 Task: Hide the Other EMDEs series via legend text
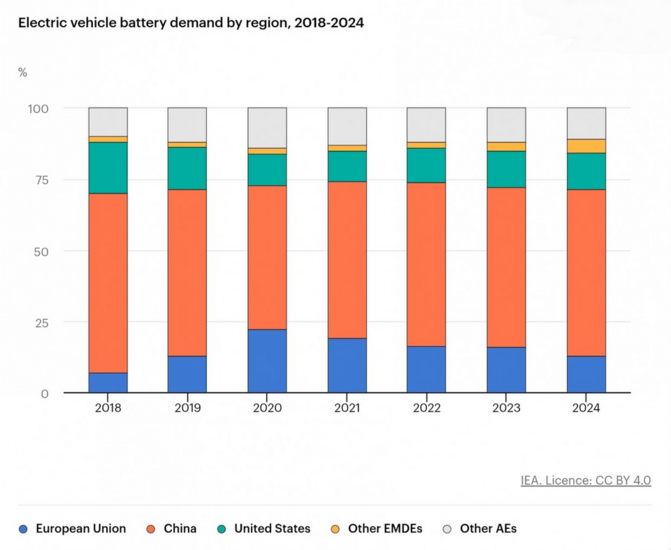pos(385,528)
